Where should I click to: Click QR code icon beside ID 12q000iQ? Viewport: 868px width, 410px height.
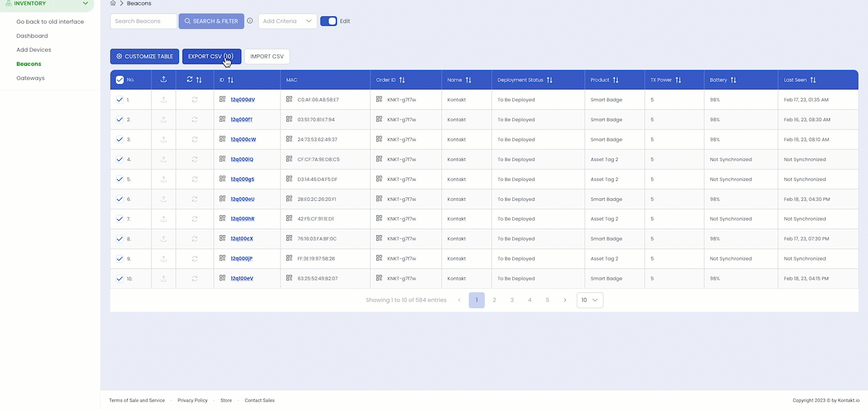[x=222, y=159]
